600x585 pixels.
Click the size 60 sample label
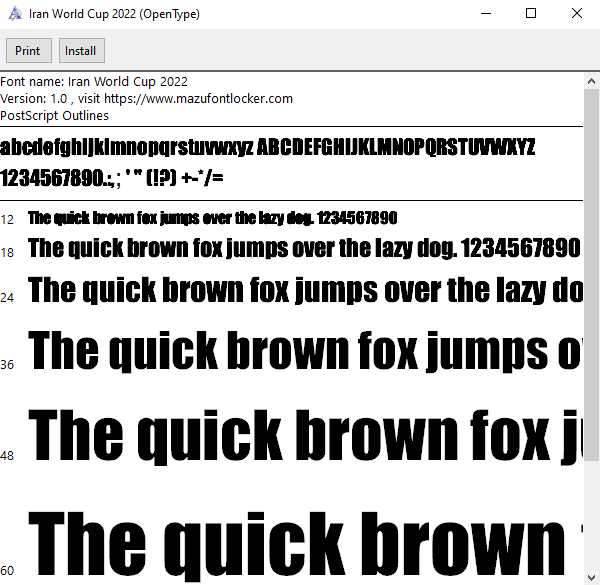tap(7, 571)
